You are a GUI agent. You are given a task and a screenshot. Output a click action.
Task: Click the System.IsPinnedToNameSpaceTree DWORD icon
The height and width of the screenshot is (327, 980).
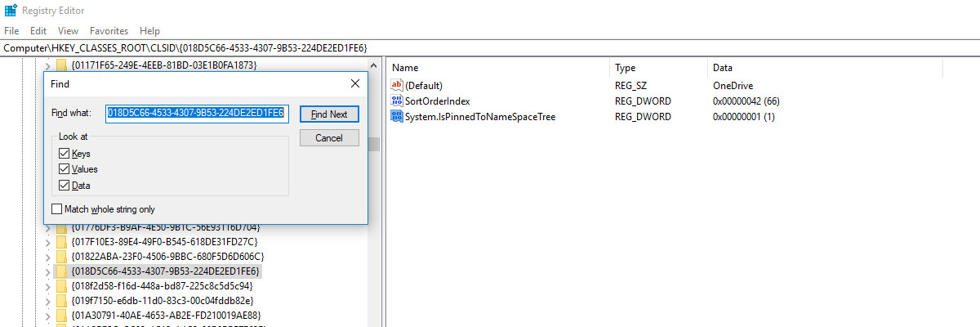coord(398,117)
